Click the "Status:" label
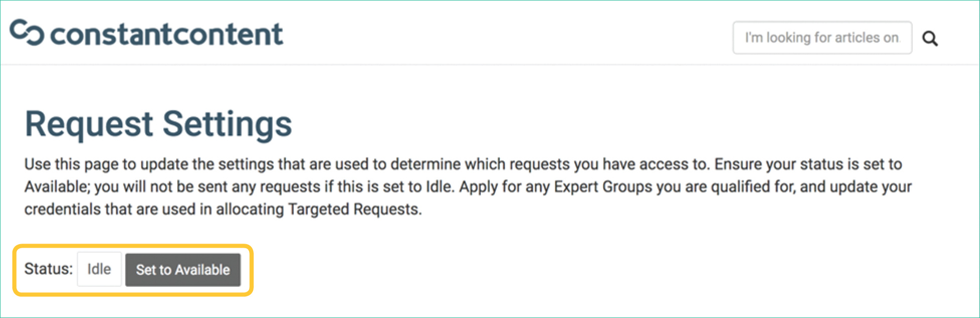 (48, 269)
